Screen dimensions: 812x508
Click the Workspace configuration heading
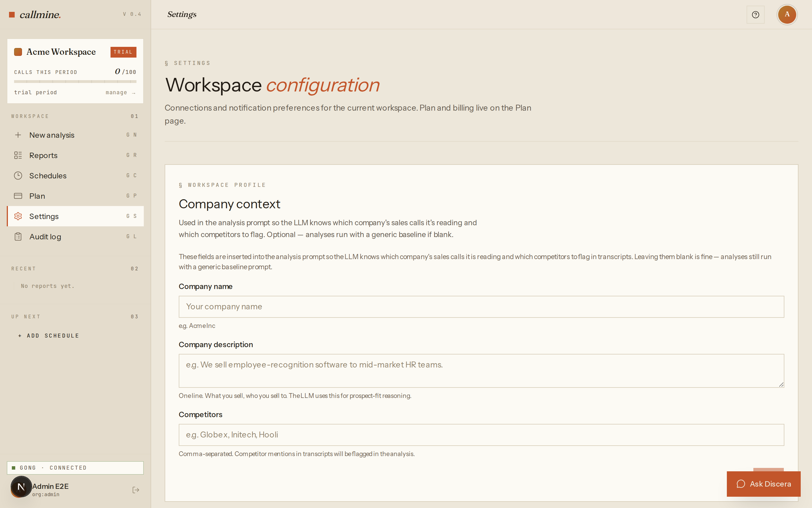[x=272, y=85]
